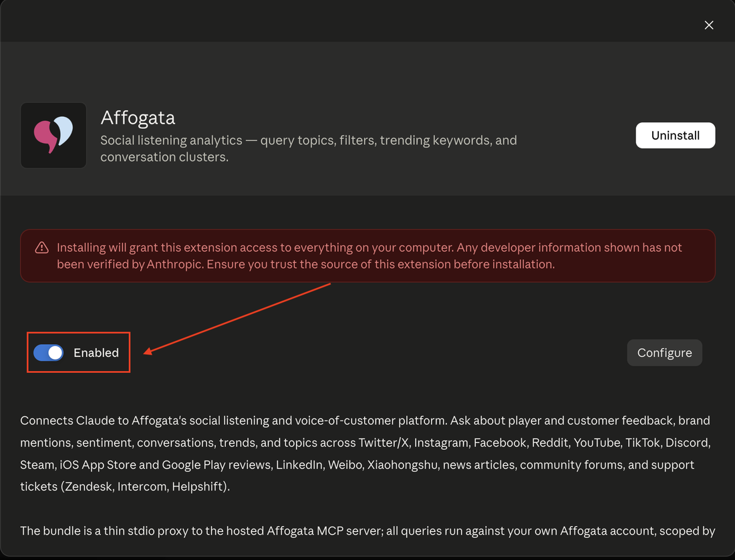Image resolution: width=735 pixels, height=560 pixels.
Task: Click the paragraph starting 'Connects Claude to Affogata's'
Action: [365, 453]
